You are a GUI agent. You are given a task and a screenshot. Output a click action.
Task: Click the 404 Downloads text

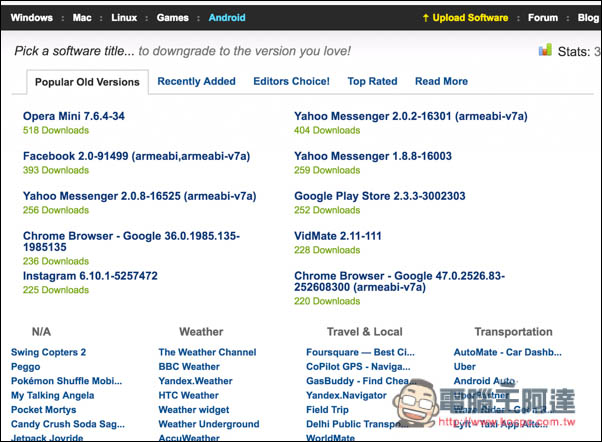click(x=327, y=130)
